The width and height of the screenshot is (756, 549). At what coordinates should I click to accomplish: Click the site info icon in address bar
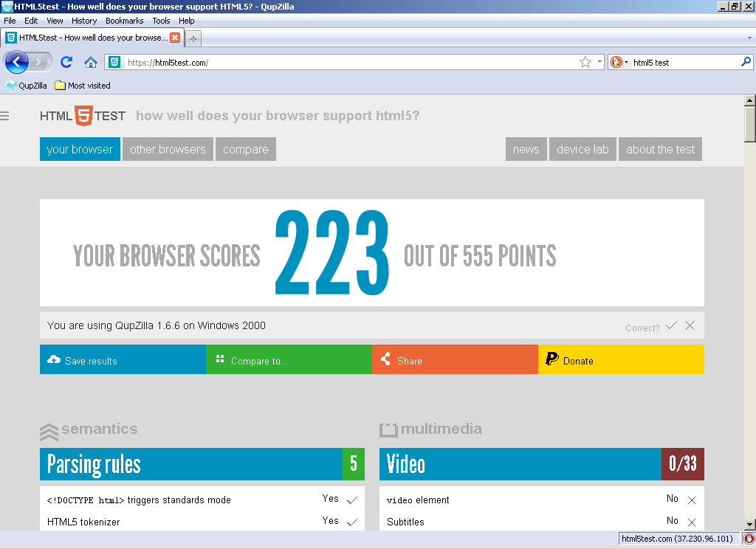coord(114,62)
